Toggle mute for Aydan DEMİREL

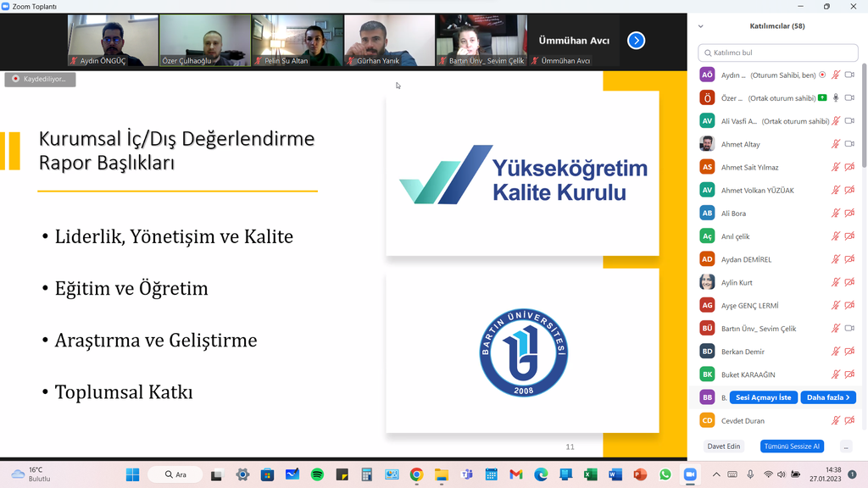[x=836, y=259]
